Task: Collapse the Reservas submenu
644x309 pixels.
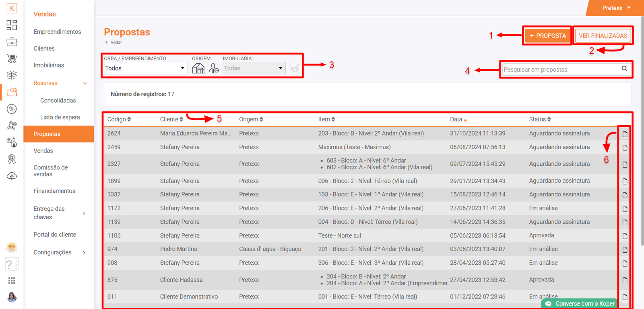Action: (85, 83)
